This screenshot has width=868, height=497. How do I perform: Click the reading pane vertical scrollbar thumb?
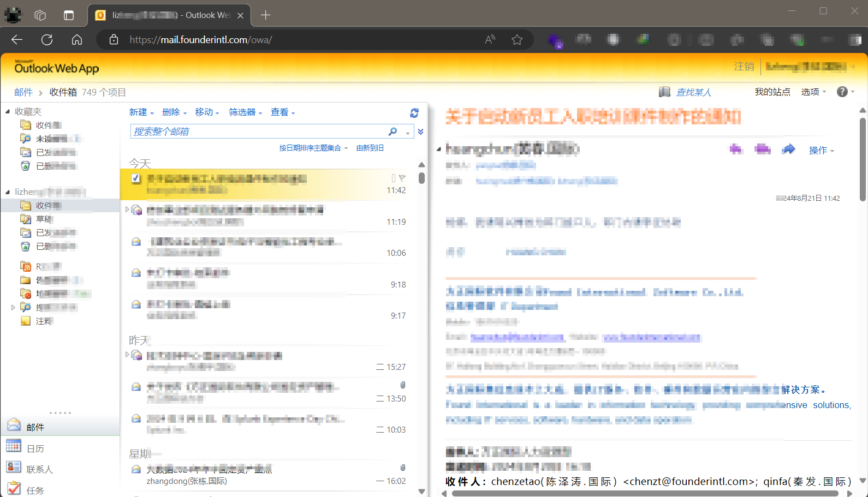click(x=863, y=159)
